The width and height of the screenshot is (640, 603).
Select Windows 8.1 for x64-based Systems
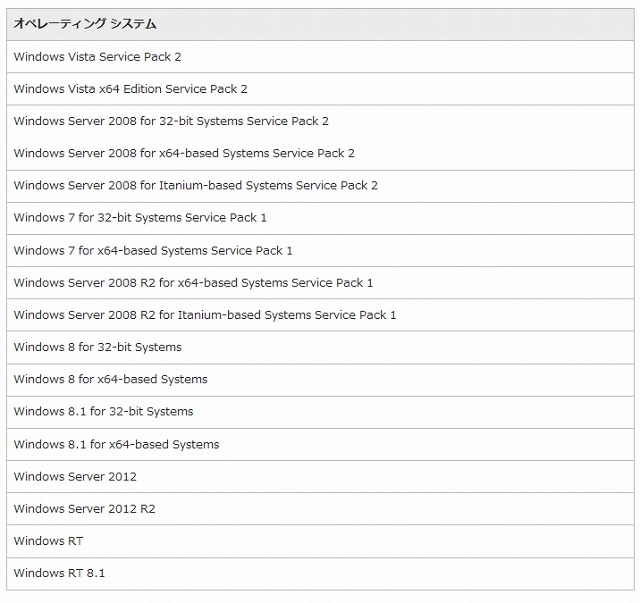[320, 445]
